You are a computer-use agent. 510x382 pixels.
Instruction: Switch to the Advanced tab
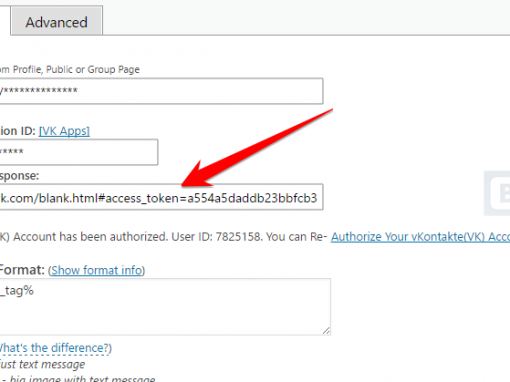tap(57, 21)
